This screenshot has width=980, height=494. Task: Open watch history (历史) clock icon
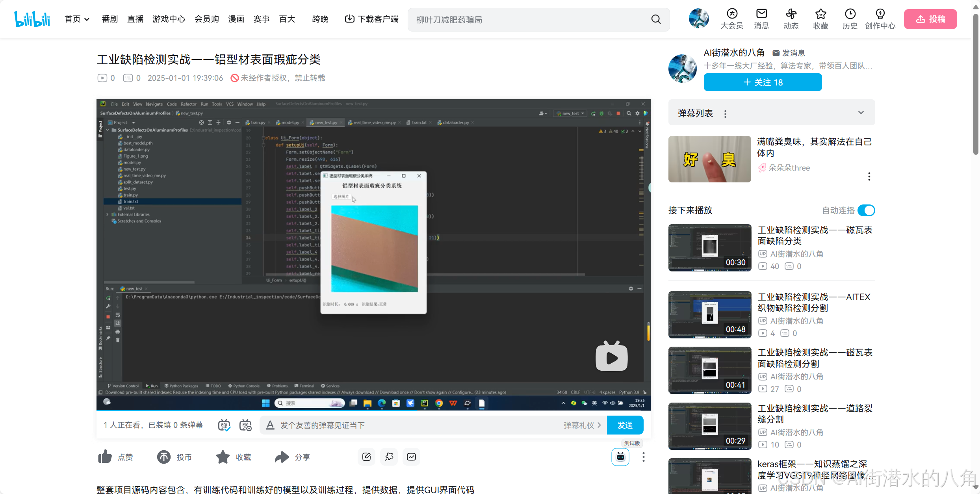click(x=850, y=14)
